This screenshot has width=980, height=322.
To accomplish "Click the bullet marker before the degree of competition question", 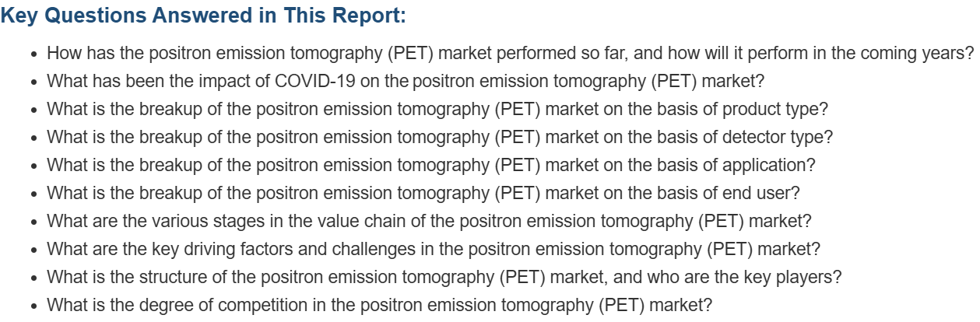I will [x=35, y=306].
